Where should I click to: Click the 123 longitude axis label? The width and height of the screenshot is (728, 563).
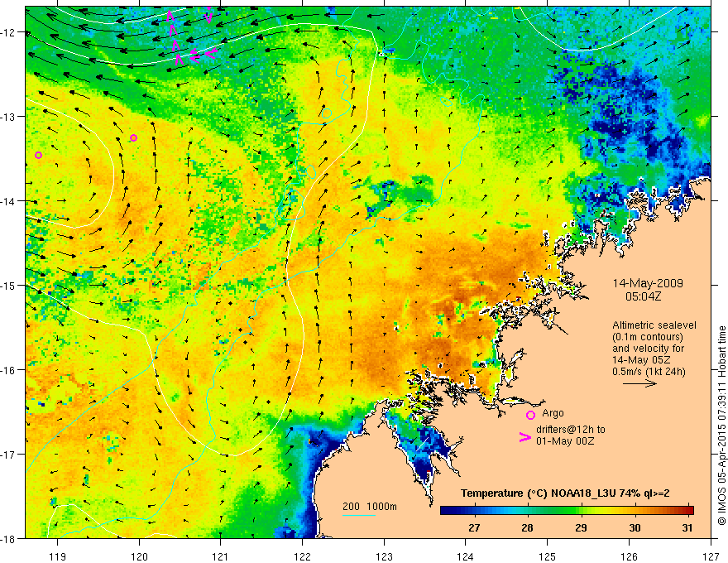(384, 556)
